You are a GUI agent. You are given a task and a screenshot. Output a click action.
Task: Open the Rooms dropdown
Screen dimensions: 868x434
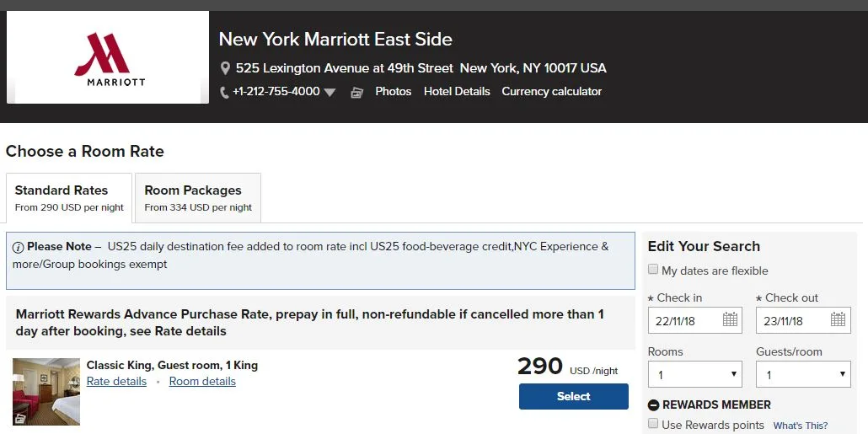coord(694,374)
